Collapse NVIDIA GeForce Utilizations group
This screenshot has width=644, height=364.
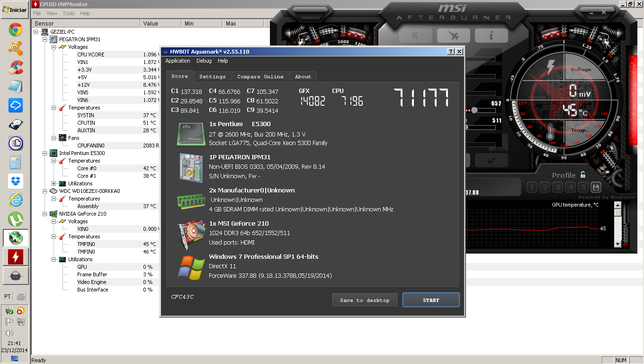coord(54,259)
